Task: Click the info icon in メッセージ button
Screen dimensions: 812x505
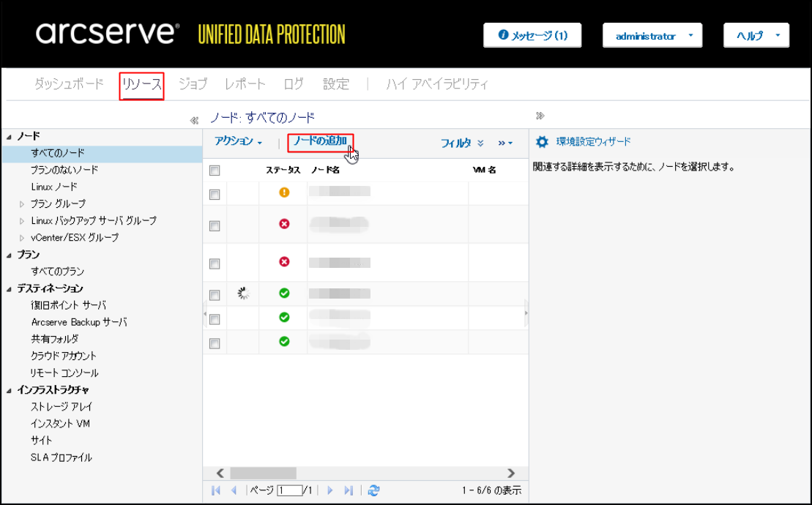Action: (503, 34)
